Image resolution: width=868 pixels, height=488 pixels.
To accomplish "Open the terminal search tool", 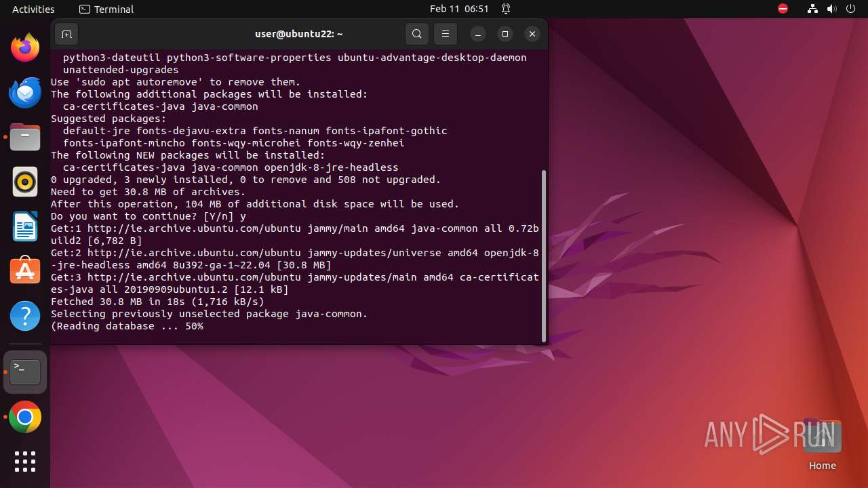I will 417,34.
